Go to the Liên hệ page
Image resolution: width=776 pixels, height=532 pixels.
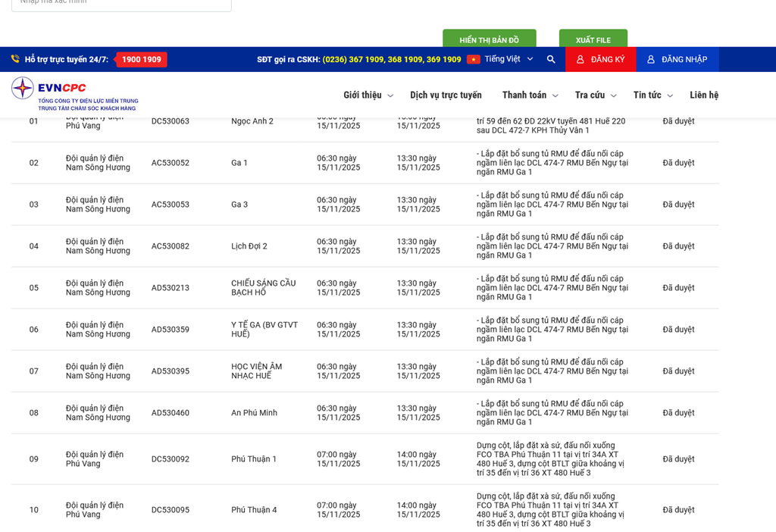click(703, 95)
